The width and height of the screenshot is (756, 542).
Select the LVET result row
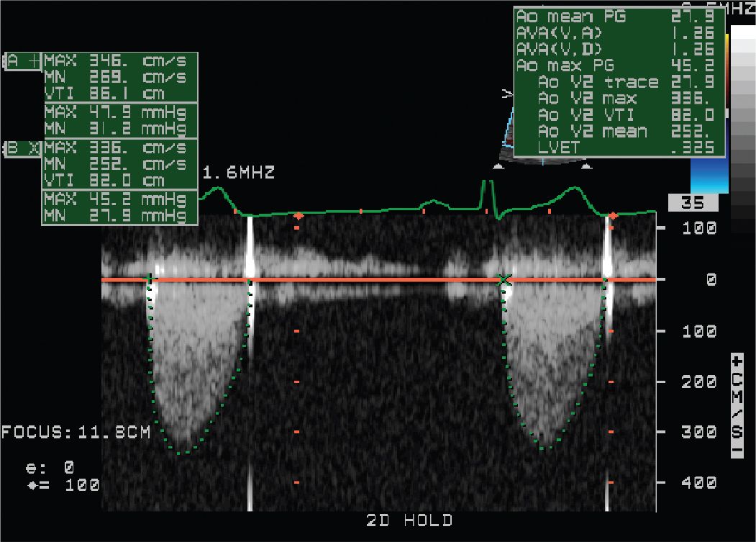point(614,148)
